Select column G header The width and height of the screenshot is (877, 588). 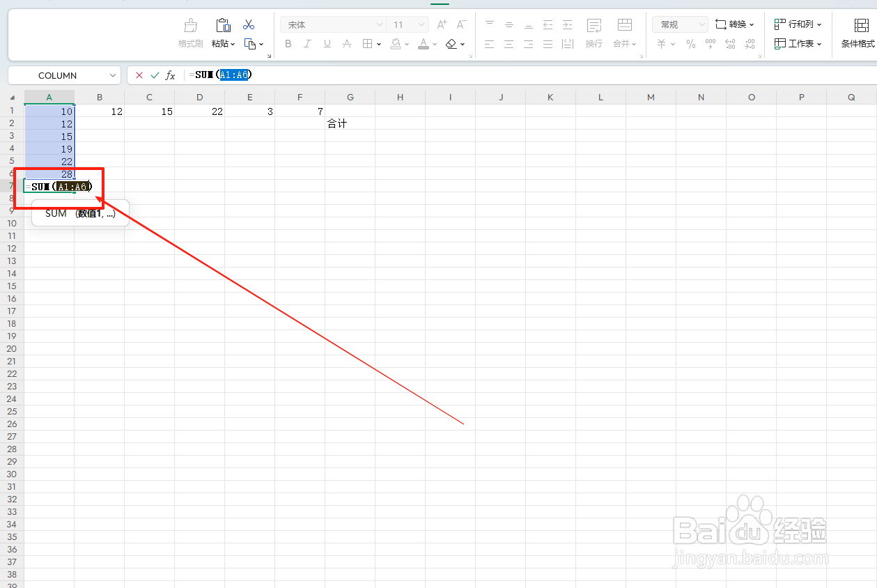350,98
